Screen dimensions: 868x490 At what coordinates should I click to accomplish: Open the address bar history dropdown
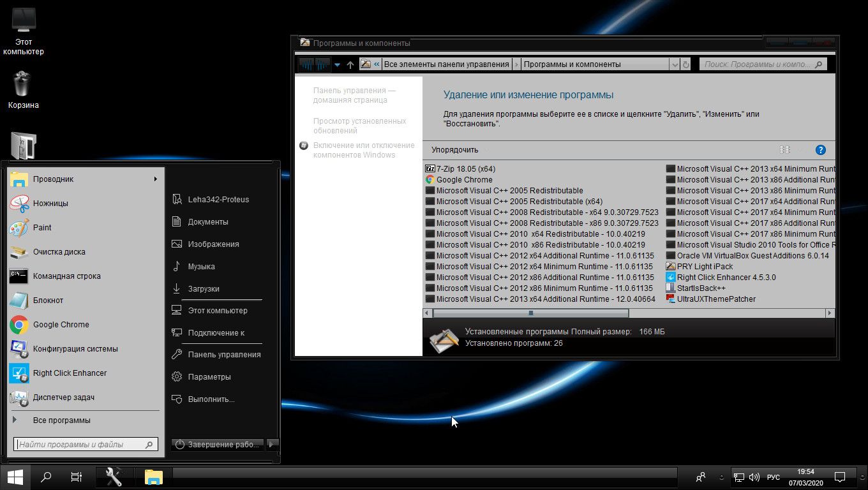click(675, 64)
